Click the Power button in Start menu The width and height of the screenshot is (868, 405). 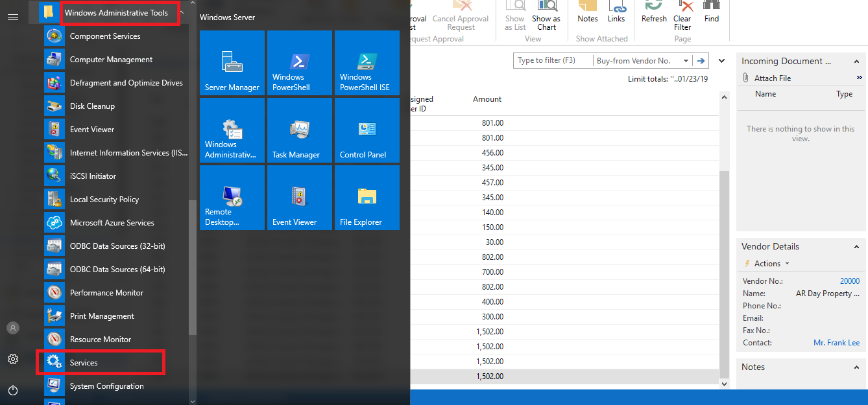tap(13, 390)
